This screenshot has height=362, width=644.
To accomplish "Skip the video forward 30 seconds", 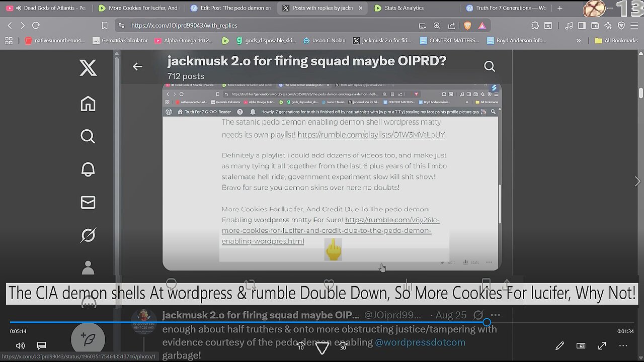I will (343, 346).
